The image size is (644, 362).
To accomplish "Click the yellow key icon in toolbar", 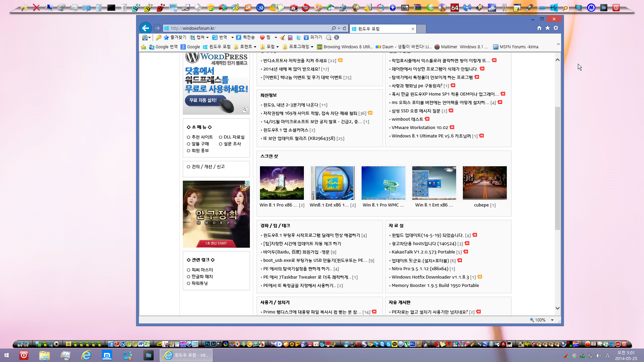I will point(159,38).
